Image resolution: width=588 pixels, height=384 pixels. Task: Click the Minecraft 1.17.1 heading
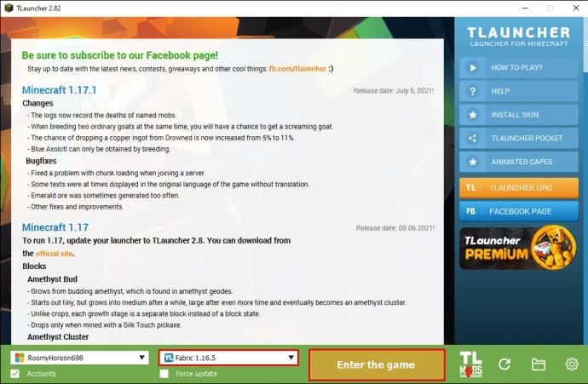60,90
